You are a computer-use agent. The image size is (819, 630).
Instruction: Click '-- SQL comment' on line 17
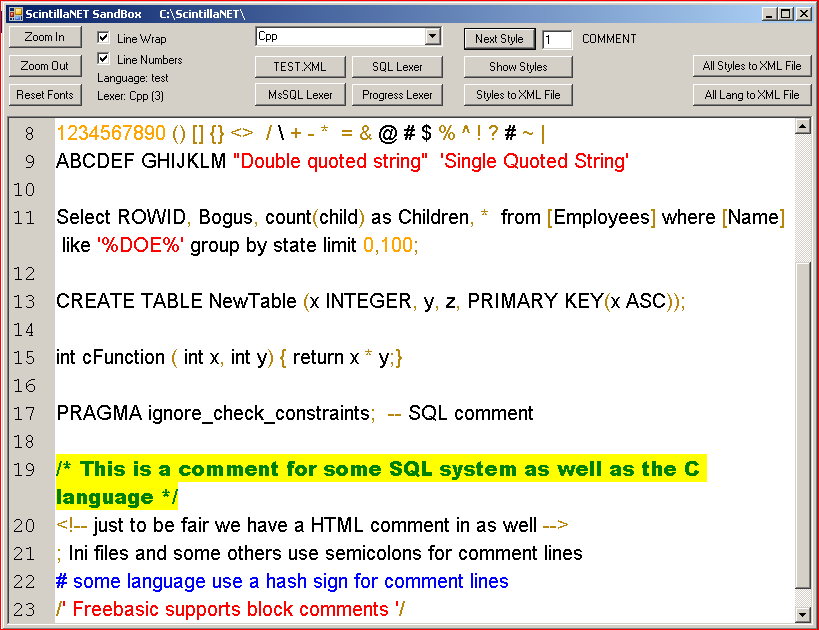pyautogui.click(x=460, y=413)
